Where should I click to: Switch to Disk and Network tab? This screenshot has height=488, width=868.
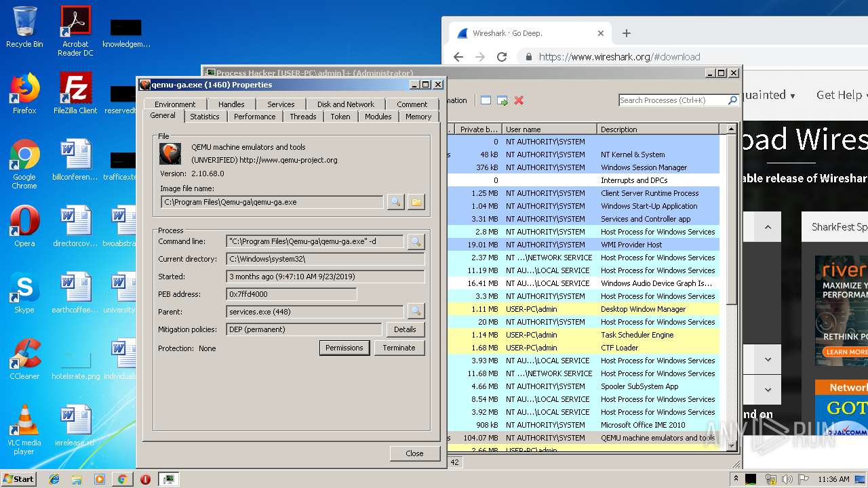[x=346, y=104]
